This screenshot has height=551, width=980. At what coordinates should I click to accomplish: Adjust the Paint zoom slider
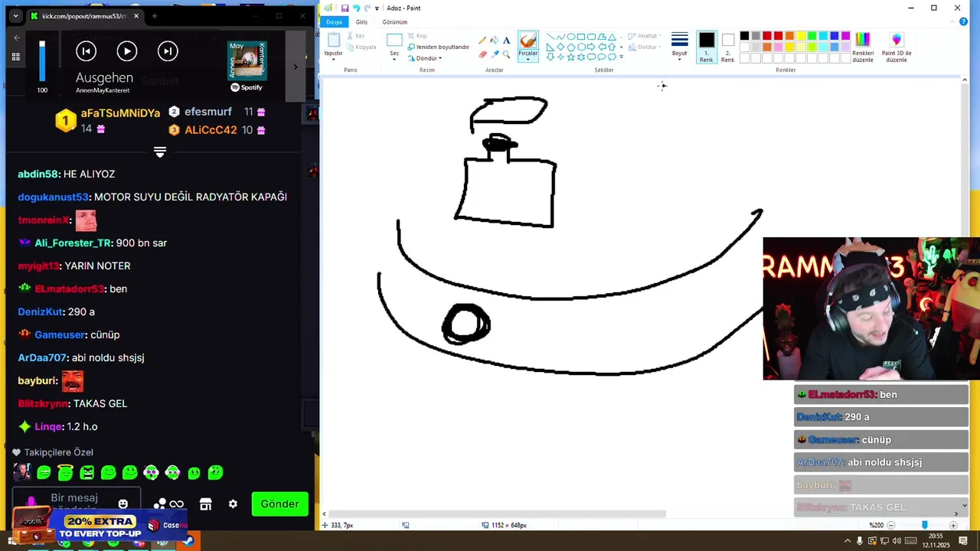point(924,525)
